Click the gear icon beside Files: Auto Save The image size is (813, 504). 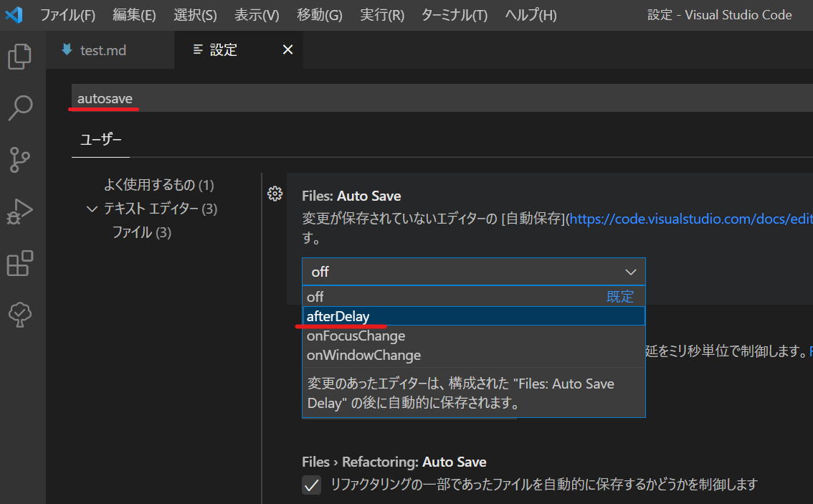coord(275,194)
